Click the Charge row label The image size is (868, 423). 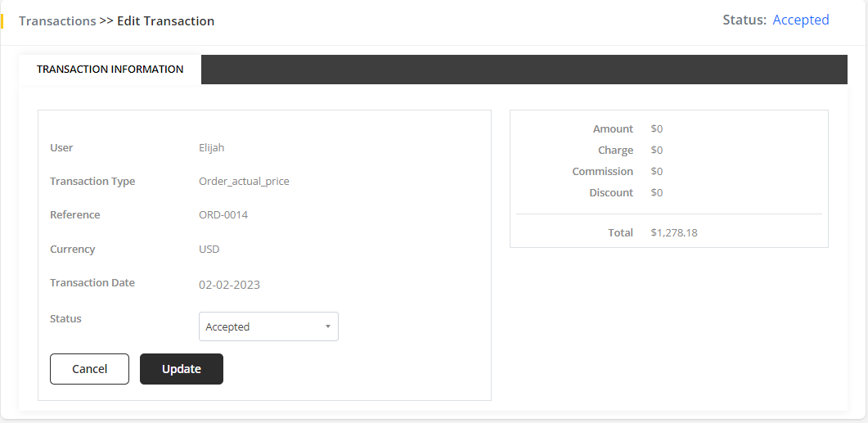click(x=615, y=151)
